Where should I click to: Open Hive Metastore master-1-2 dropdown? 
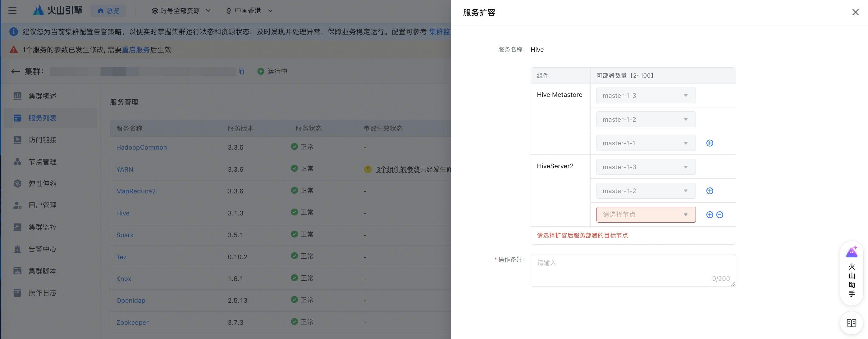point(646,120)
